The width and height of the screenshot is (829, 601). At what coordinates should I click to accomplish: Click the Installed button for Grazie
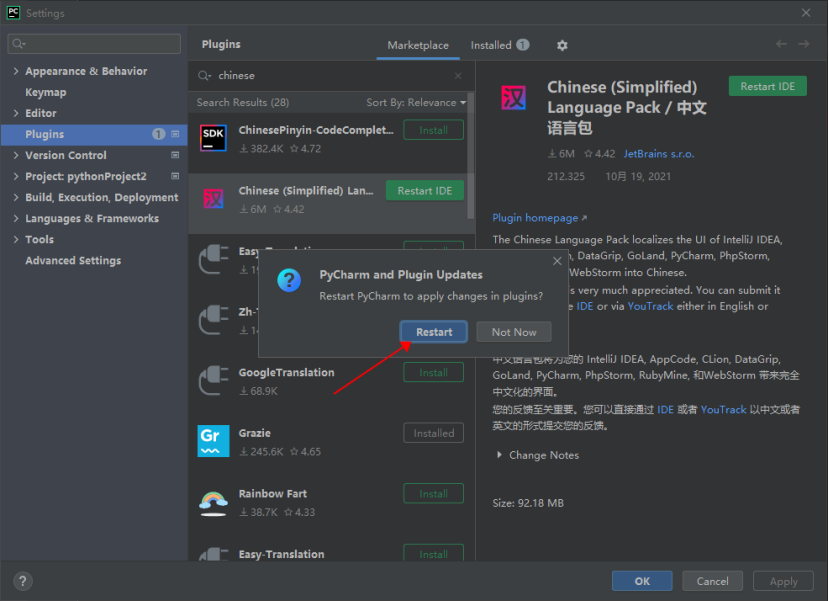(x=434, y=433)
